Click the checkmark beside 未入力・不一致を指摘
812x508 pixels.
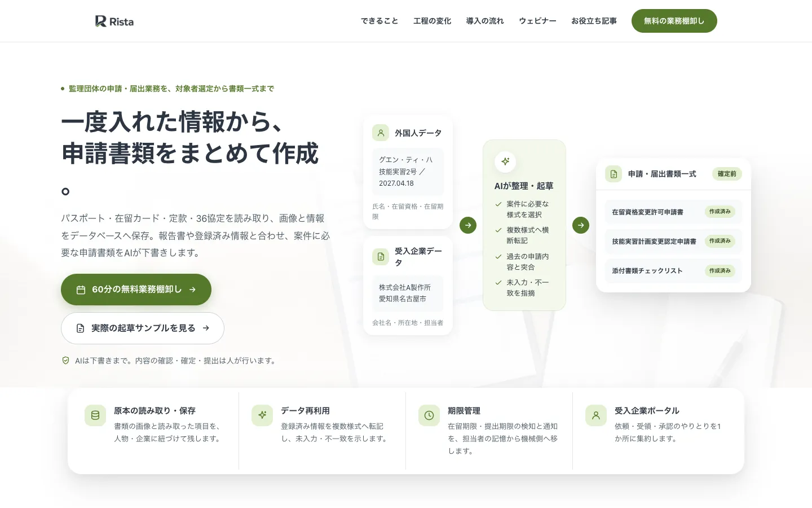pos(498,283)
